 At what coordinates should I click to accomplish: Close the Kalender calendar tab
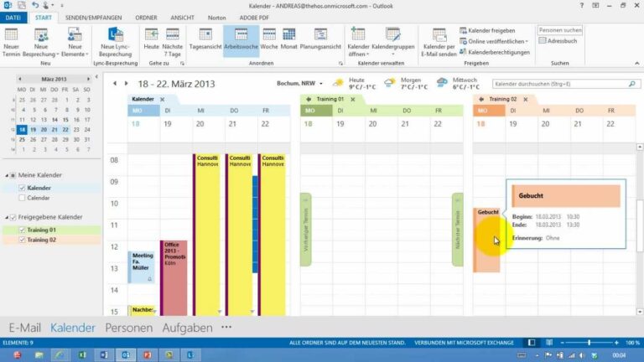pos(162,100)
